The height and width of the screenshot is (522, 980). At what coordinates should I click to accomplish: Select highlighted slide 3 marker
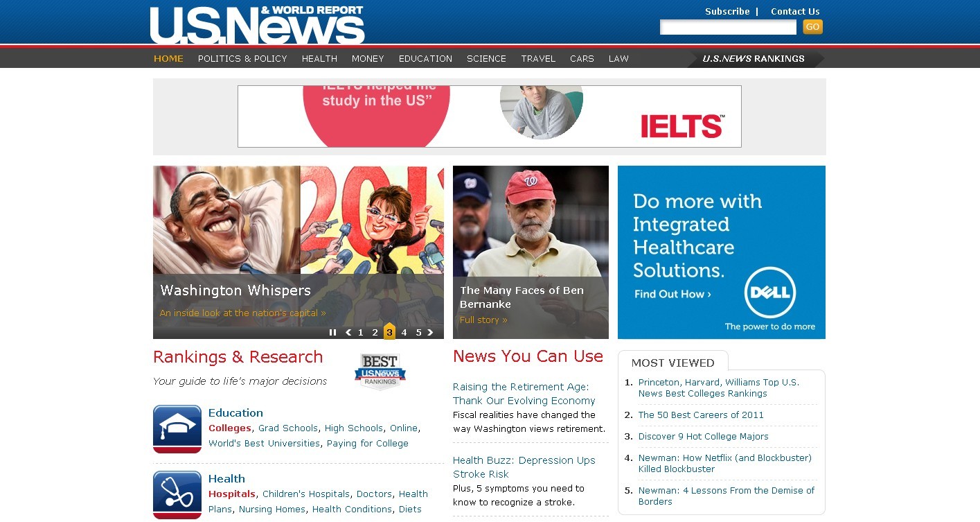(x=389, y=331)
